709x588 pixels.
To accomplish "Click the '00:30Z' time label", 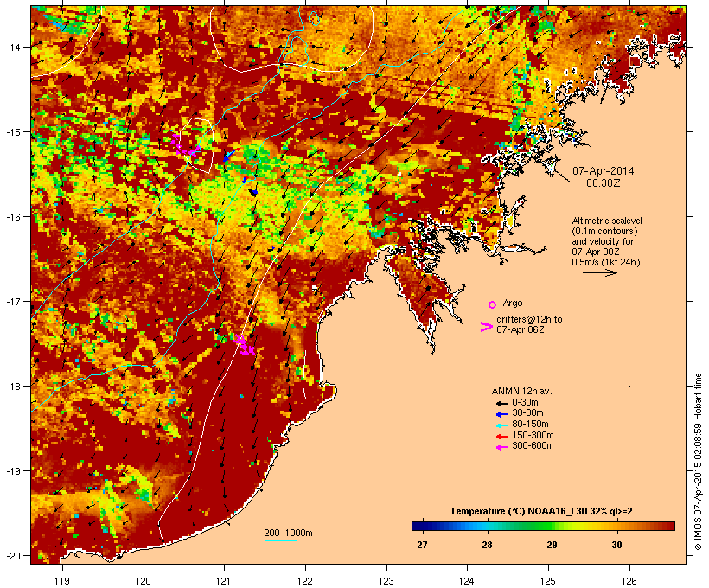I will point(604,183).
